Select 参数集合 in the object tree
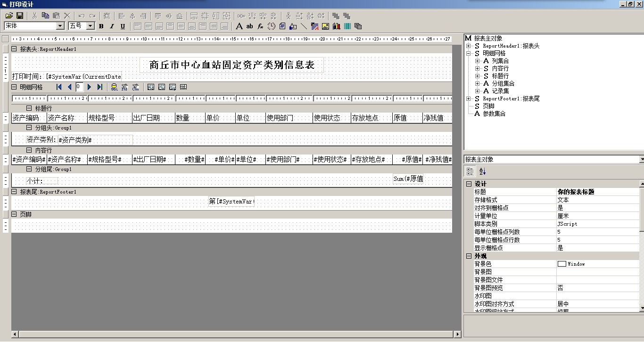 pyautogui.click(x=494, y=114)
